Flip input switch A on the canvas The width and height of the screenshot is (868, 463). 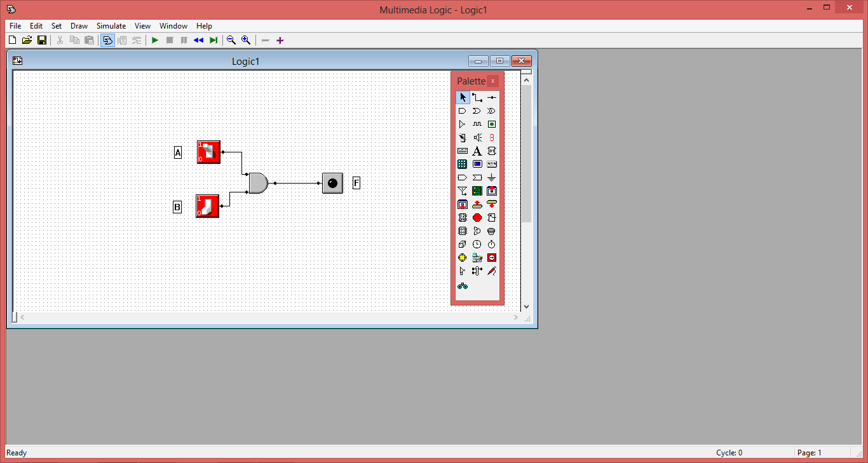click(208, 152)
